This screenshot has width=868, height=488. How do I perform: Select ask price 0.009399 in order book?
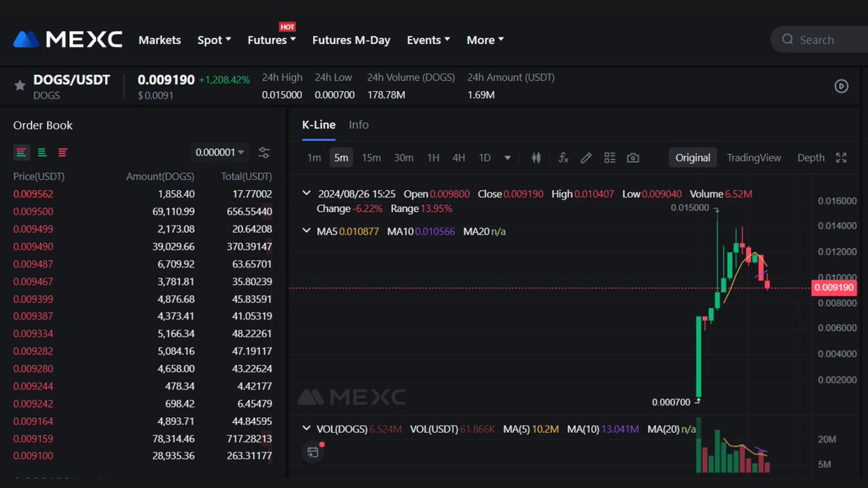(x=33, y=299)
